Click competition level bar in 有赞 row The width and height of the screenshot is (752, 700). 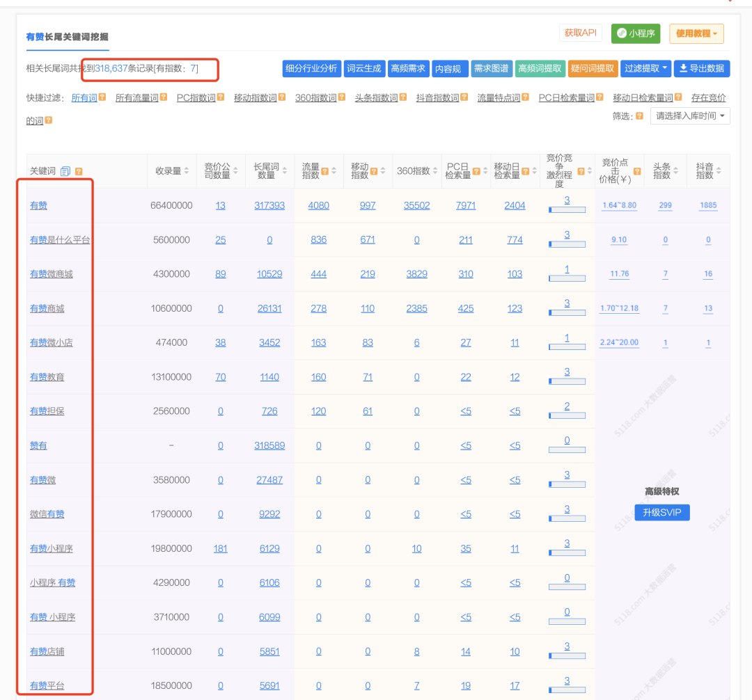tap(567, 209)
